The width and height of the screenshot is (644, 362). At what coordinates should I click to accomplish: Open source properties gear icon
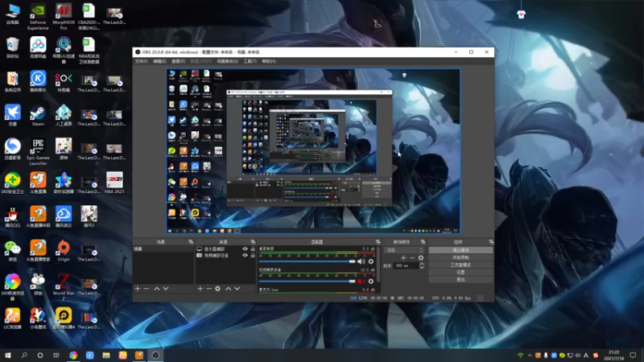217,289
